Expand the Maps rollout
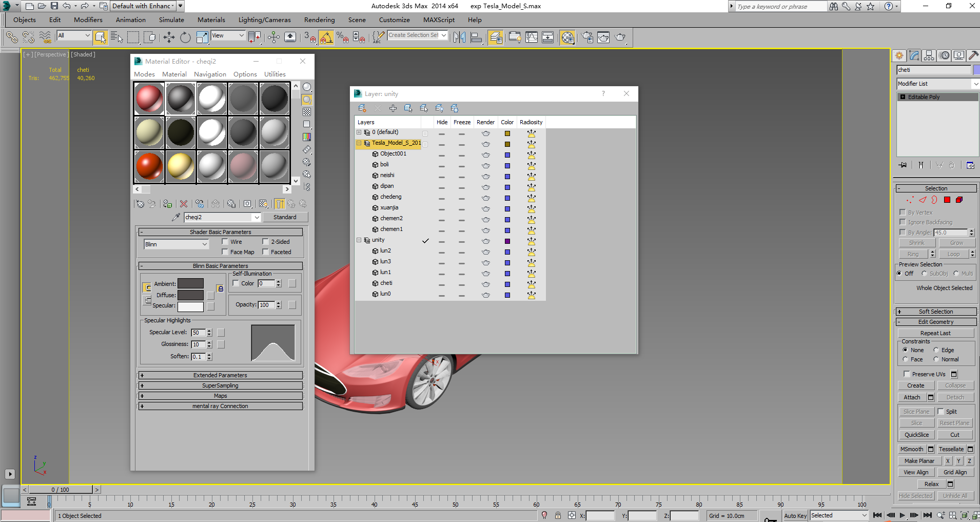 pos(220,396)
